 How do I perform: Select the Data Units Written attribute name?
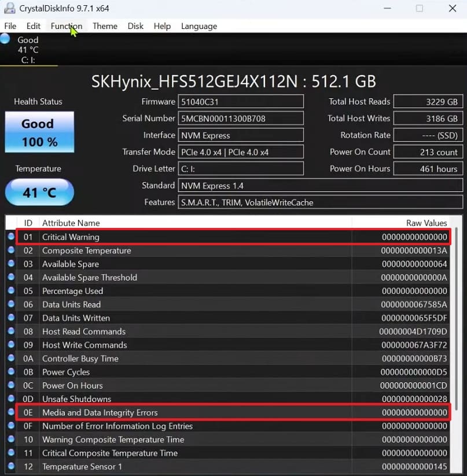point(76,318)
